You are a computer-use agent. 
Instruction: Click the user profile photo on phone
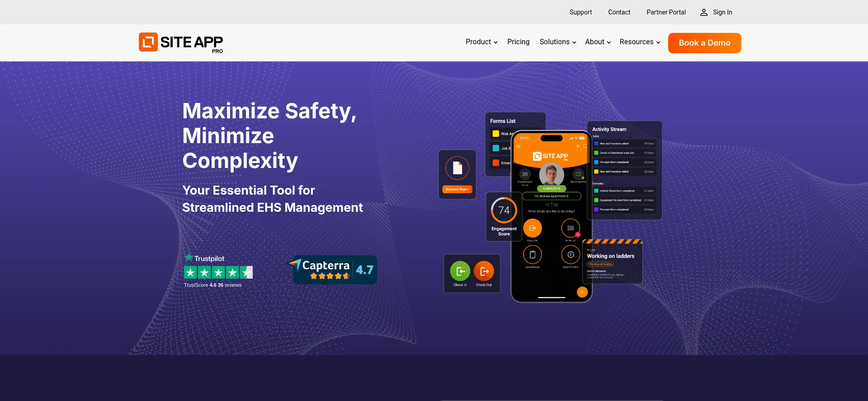pyautogui.click(x=552, y=174)
